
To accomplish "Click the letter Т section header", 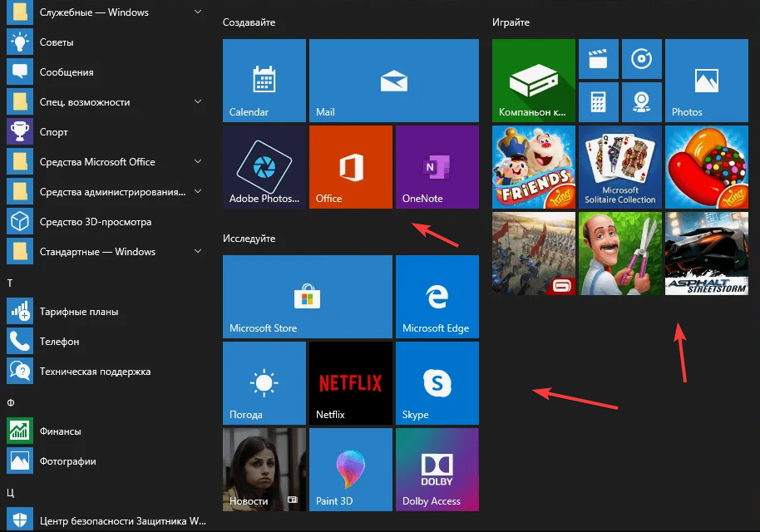I will pyautogui.click(x=10, y=283).
